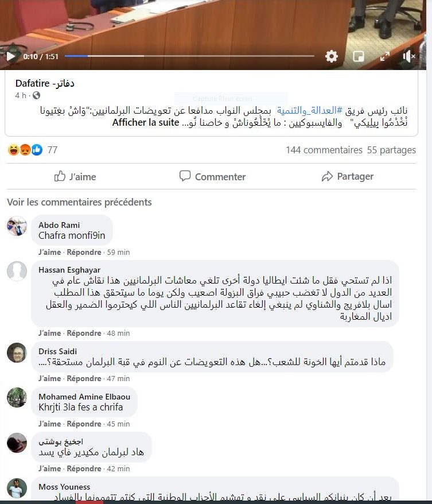Unmute the video speaker icon
The width and height of the screenshot is (432, 504).
coord(409,57)
